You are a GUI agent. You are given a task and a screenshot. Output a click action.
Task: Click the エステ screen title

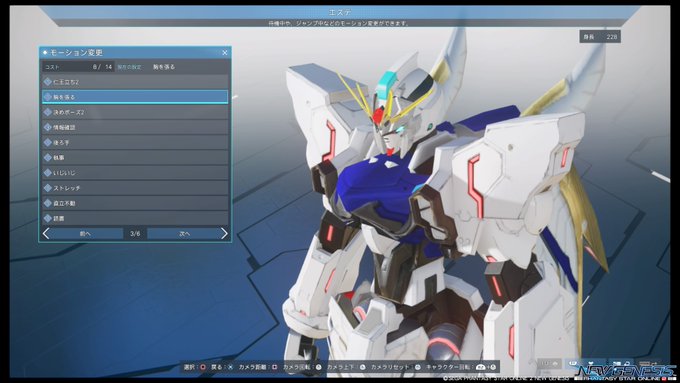click(340, 12)
